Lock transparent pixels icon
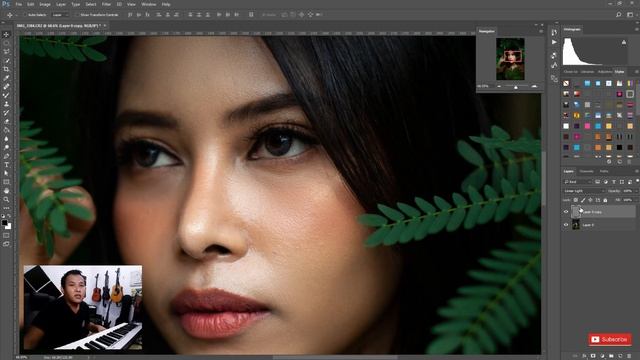640x360 pixels. coord(576,200)
